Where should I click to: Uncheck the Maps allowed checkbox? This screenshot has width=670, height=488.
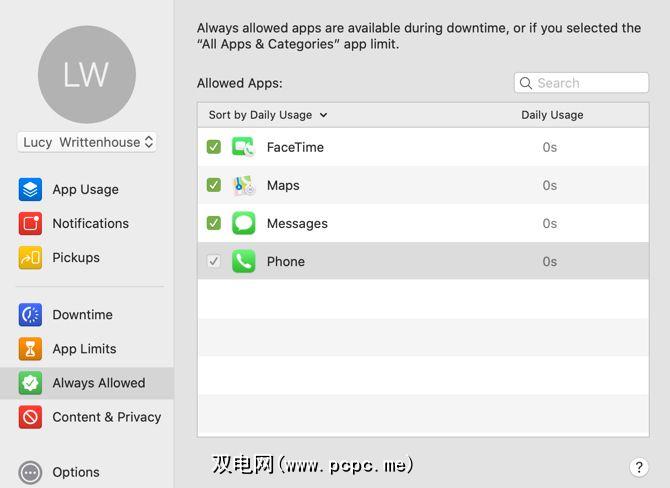tap(214, 185)
